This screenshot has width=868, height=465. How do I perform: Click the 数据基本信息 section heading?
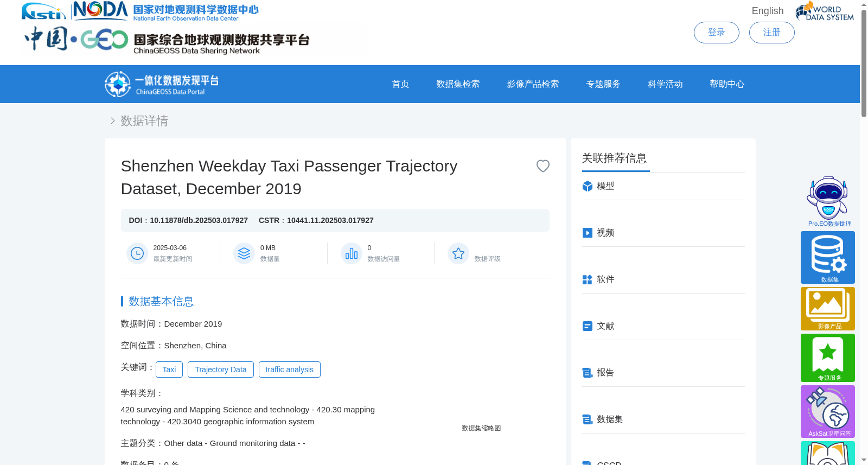click(161, 302)
